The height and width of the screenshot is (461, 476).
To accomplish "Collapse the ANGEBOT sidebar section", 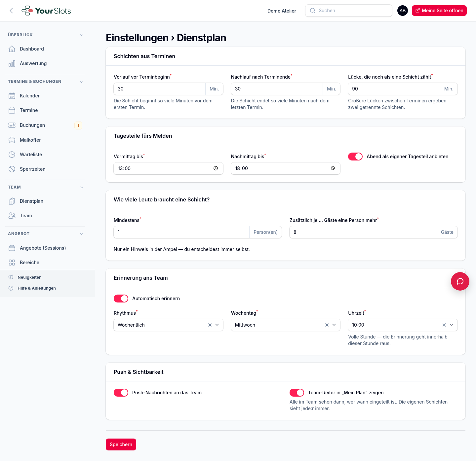I will [x=82, y=234].
